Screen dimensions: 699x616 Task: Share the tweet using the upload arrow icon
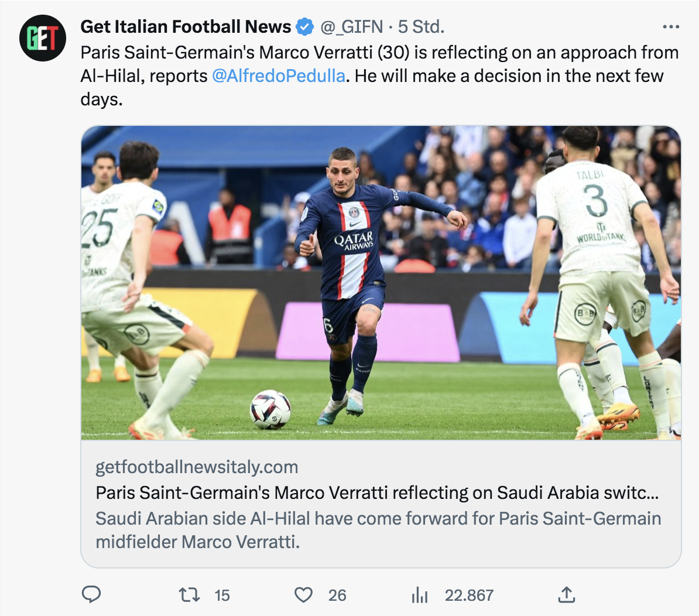click(x=566, y=595)
